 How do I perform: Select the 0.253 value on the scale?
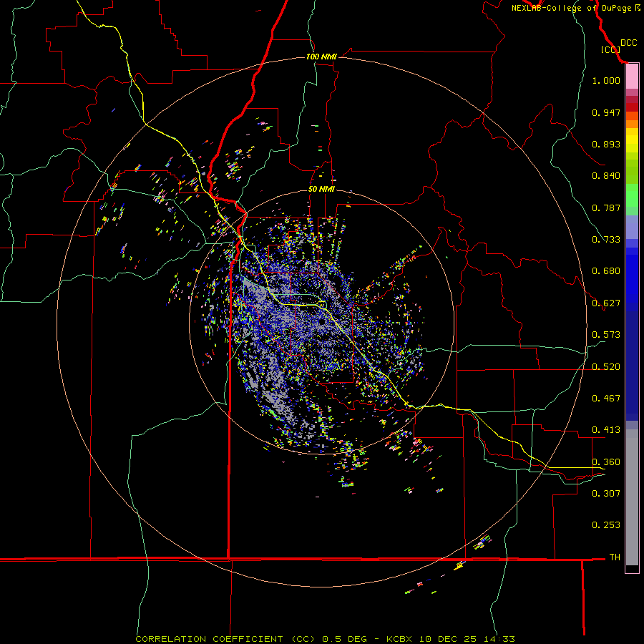pyautogui.click(x=606, y=525)
